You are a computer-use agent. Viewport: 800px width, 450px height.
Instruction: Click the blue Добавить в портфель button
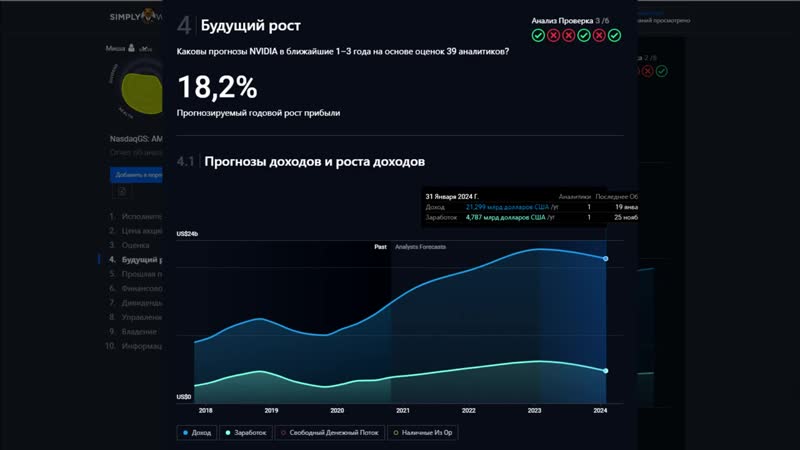[x=136, y=174]
